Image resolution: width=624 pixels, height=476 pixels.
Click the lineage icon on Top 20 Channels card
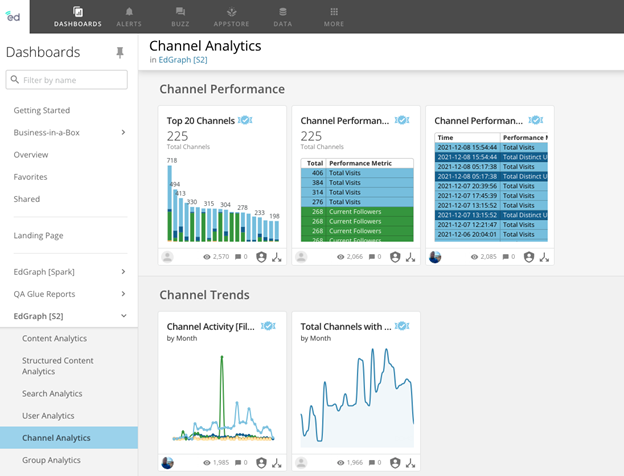[277, 257]
